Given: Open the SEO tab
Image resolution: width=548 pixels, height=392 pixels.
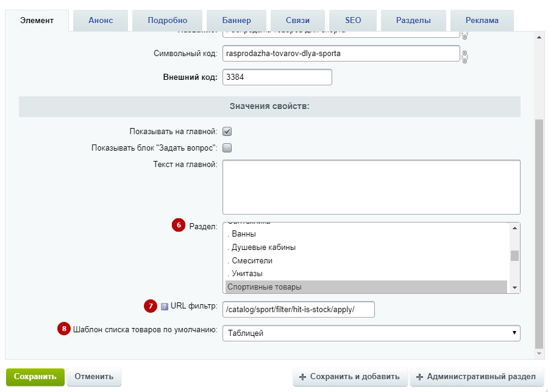Looking at the screenshot, I should (353, 20).
